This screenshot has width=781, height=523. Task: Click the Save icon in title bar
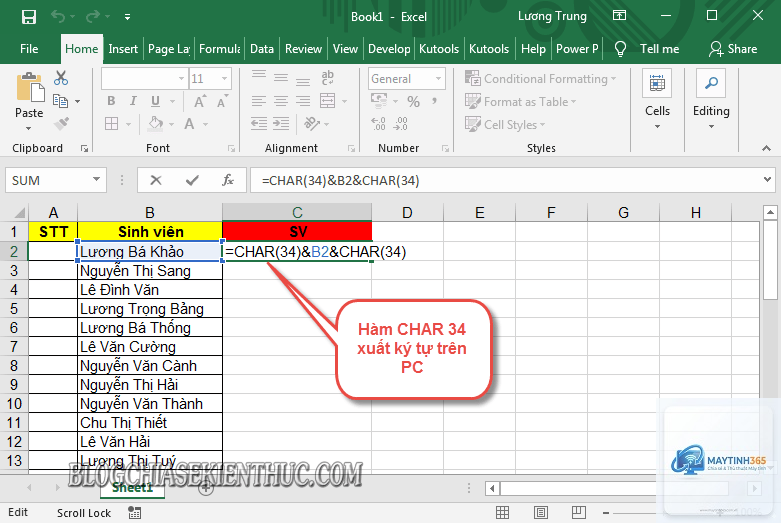(x=29, y=17)
